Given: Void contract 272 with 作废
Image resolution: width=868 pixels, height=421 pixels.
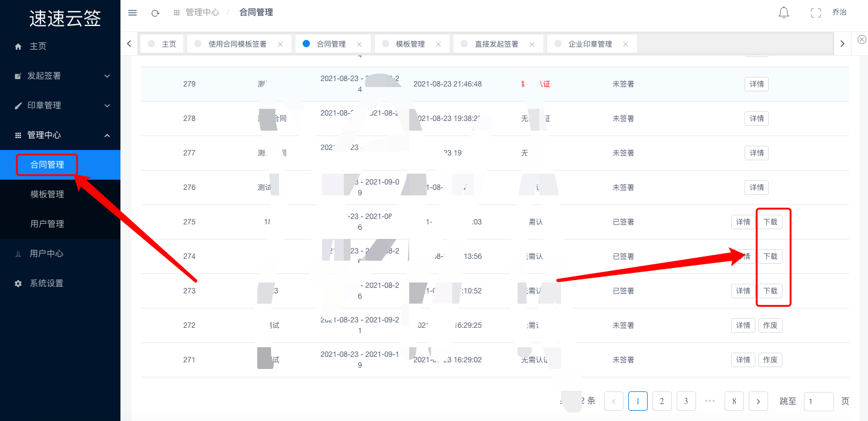Looking at the screenshot, I should pos(770,325).
